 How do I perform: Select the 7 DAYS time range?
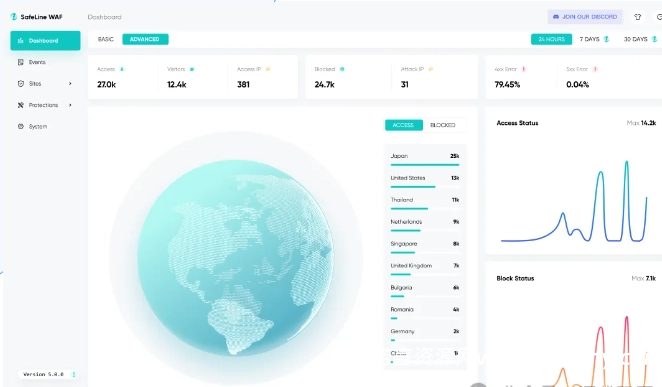[589, 39]
